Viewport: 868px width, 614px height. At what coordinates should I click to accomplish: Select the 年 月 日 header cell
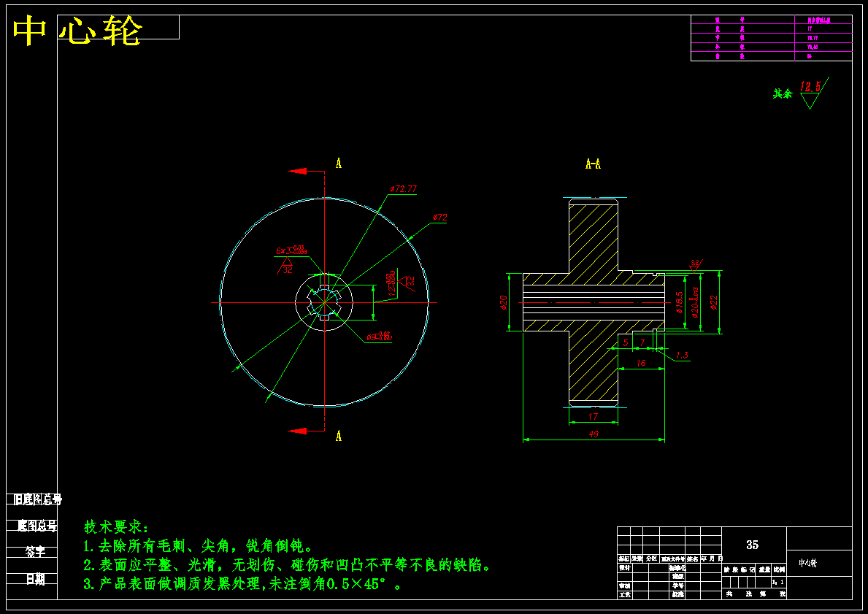click(x=712, y=559)
